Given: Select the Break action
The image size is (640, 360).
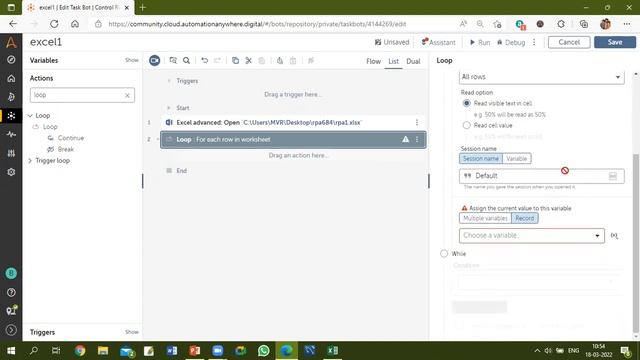Looking at the screenshot, I should (66, 149).
